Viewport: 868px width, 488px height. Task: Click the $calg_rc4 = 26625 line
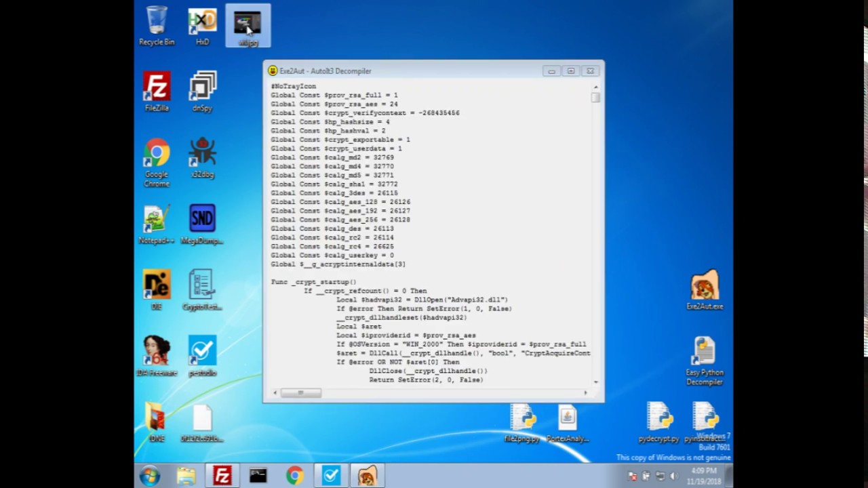(332, 246)
